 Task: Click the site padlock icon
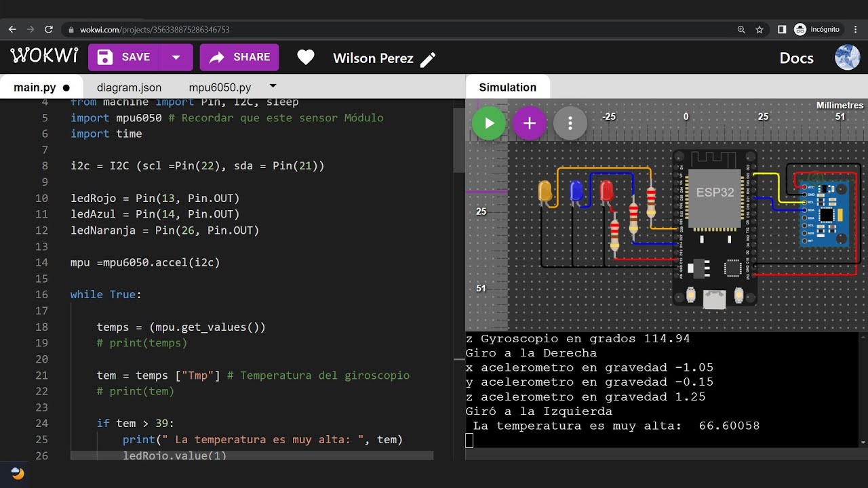coord(71,30)
